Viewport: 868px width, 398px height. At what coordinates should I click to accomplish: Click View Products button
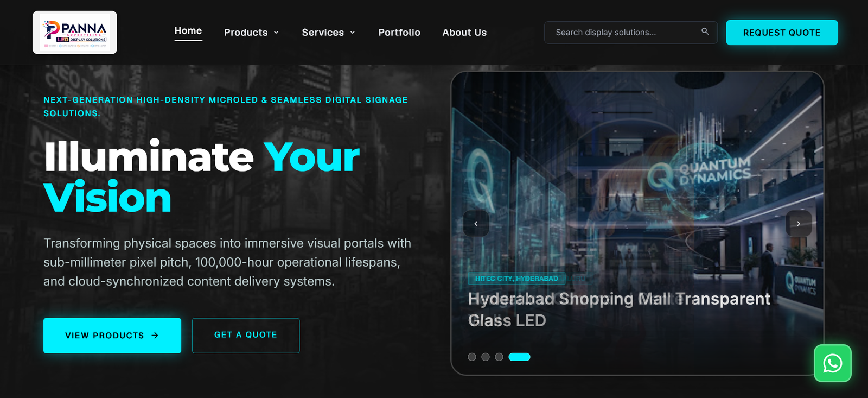tap(112, 336)
